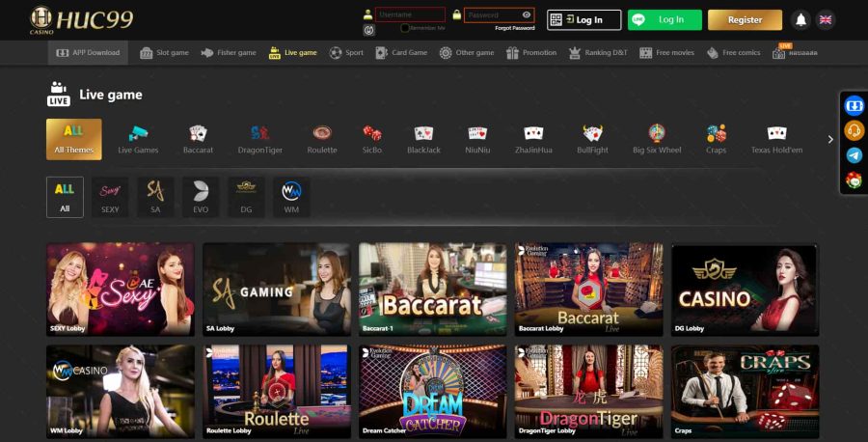Filter by BlackJack cards icon

click(x=423, y=139)
